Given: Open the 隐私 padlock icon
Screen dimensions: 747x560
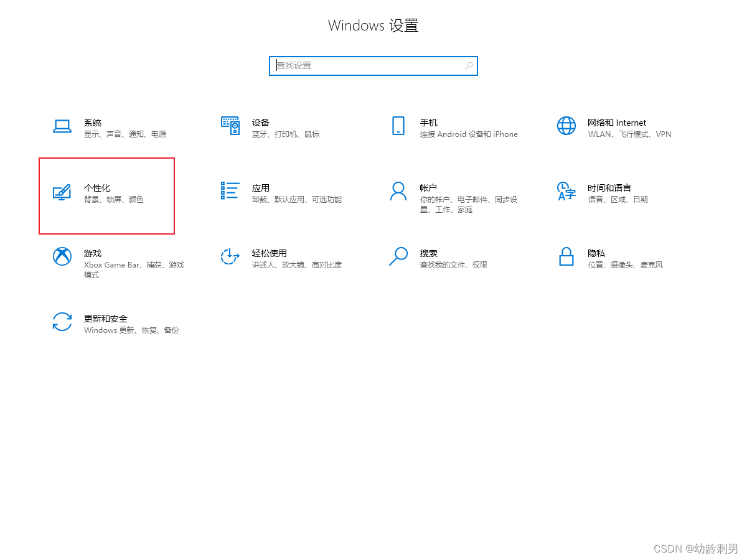Looking at the screenshot, I should pyautogui.click(x=566, y=256).
